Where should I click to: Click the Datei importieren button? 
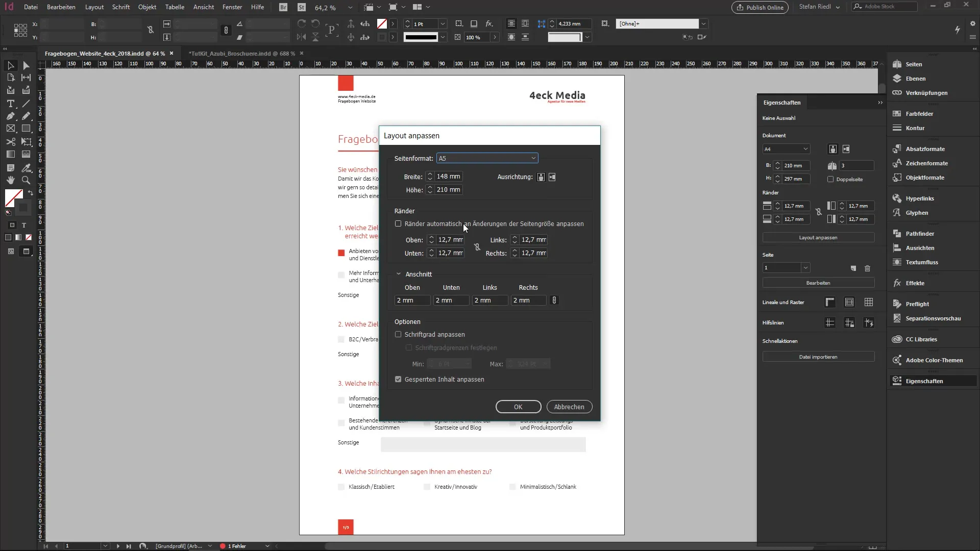(x=818, y=357)
